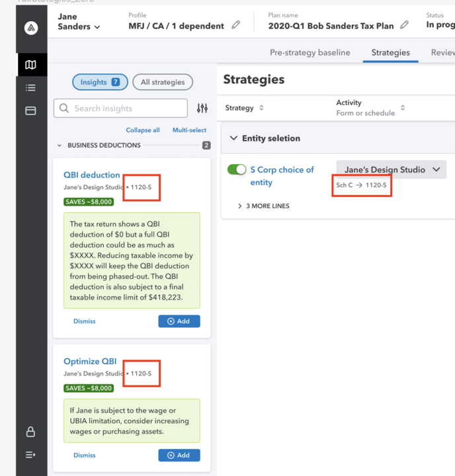
Task: Dismiss the Optimize QBI insight
Action: 85,456
